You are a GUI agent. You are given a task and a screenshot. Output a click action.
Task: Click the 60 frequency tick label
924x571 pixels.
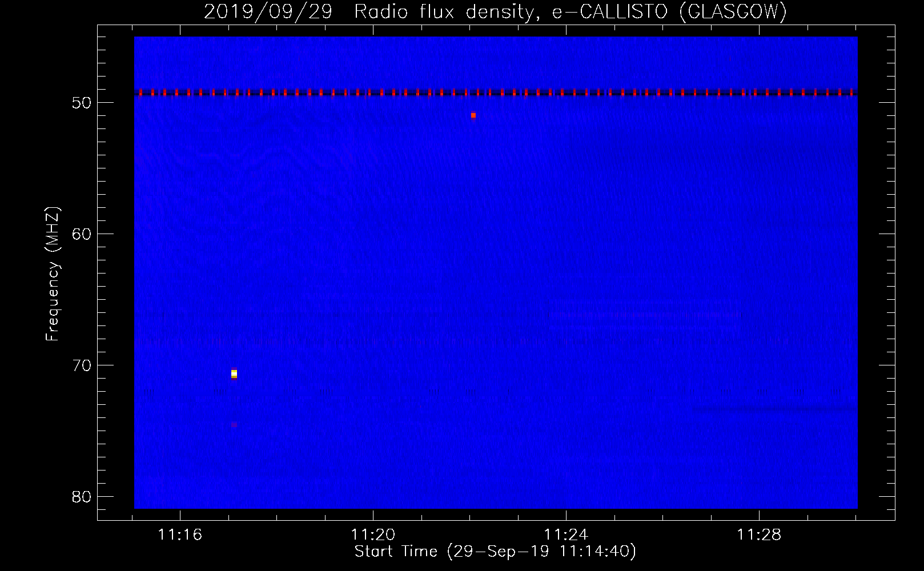point(82,234)
